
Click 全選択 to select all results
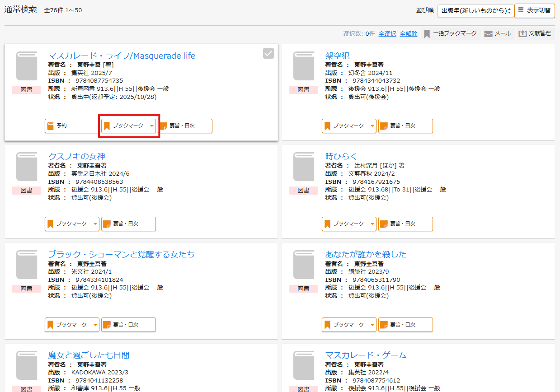coord(387,34)
